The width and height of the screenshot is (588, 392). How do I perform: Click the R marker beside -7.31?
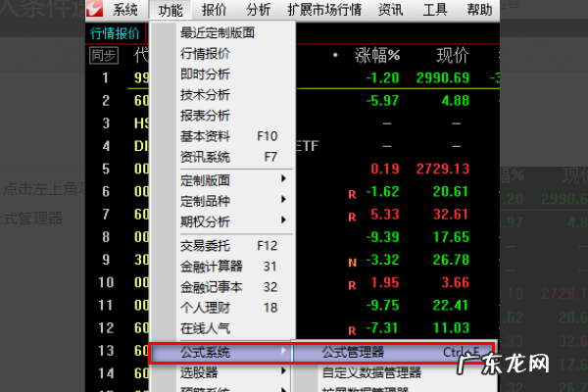[352, 331]
